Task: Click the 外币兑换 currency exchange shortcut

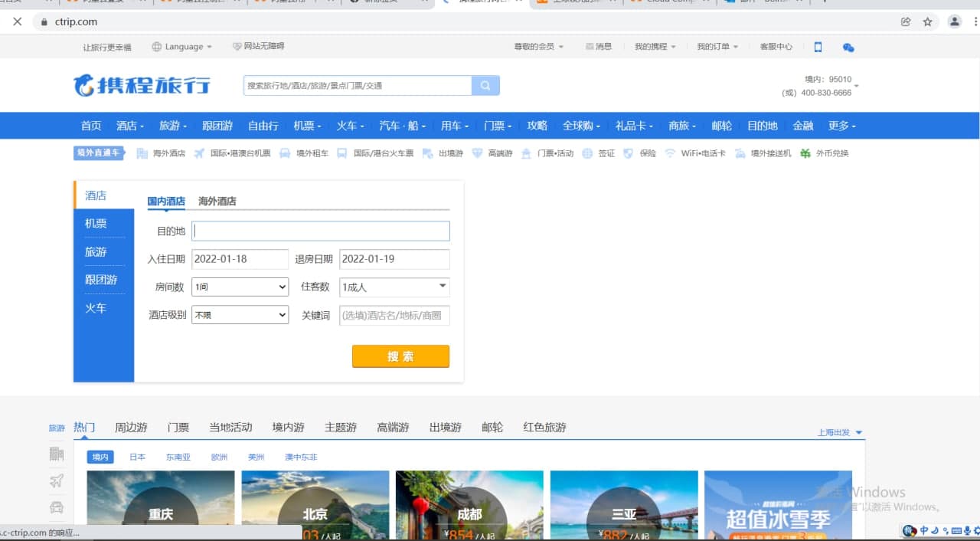Action: [825, 153]
